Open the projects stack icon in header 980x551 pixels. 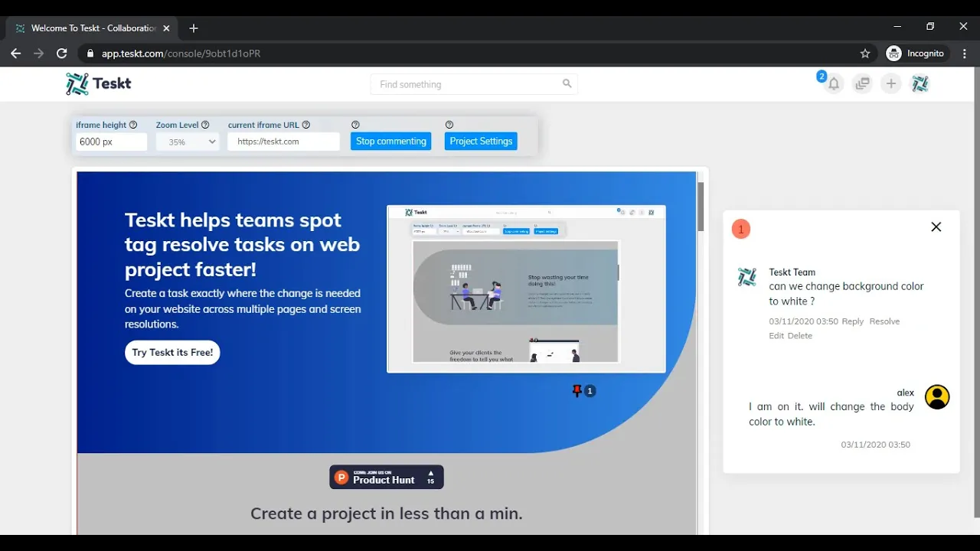[863, 84]
